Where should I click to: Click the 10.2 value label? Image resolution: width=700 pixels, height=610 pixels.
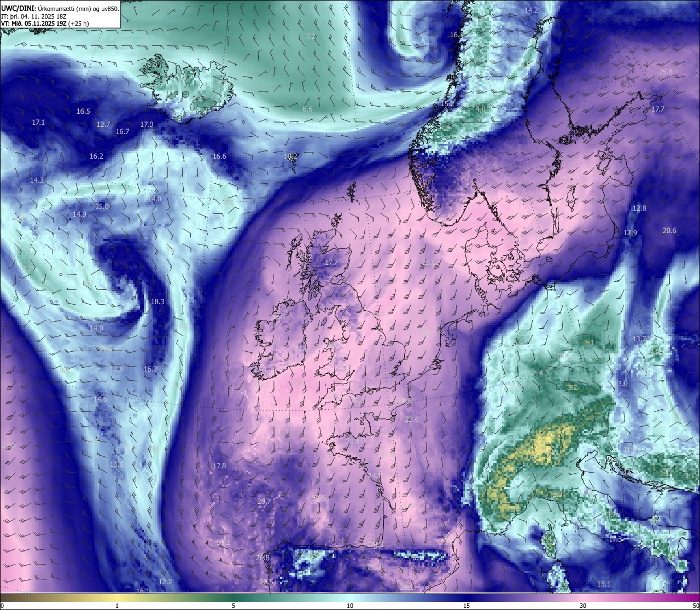point(290,156)
